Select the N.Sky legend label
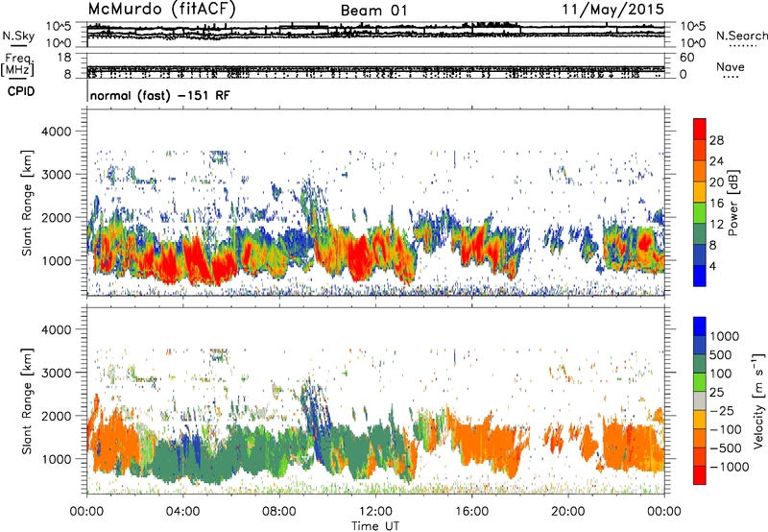Screen dimensions: 768x532 coord(18,36)
